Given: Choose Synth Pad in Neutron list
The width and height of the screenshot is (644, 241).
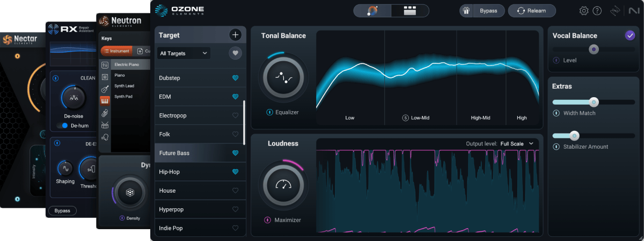Looking at the screenshot, I should coord(131,97).
